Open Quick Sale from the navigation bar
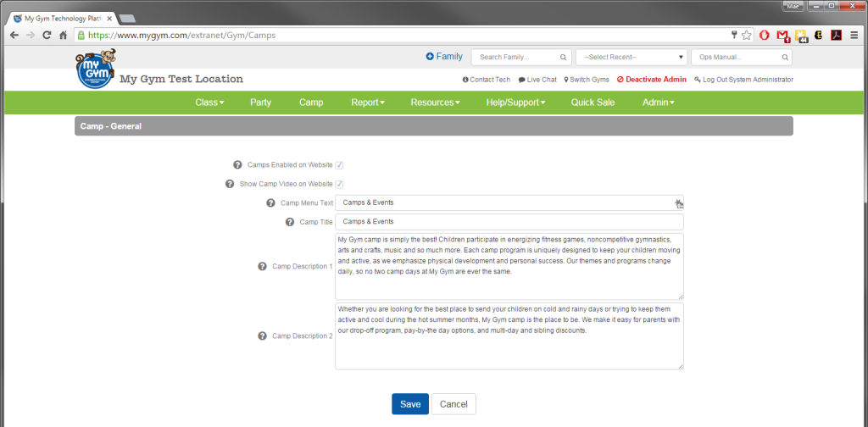Screen dimensions: 868x427 pyautogui.click(x=593, y=103)
